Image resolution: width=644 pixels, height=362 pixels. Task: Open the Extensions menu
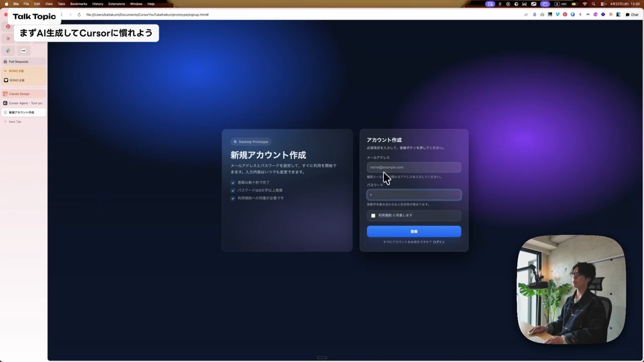click(116, 4)
